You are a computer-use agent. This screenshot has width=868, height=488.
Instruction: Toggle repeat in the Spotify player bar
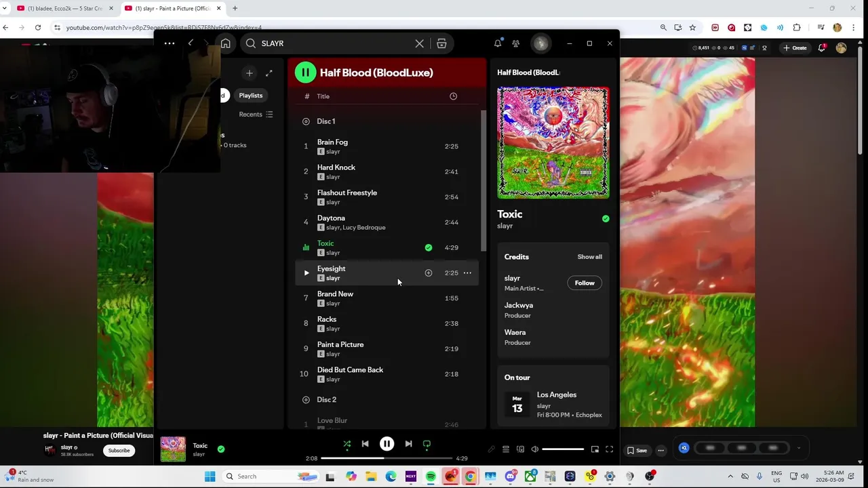pyautogui.click(x=427, y=445)
